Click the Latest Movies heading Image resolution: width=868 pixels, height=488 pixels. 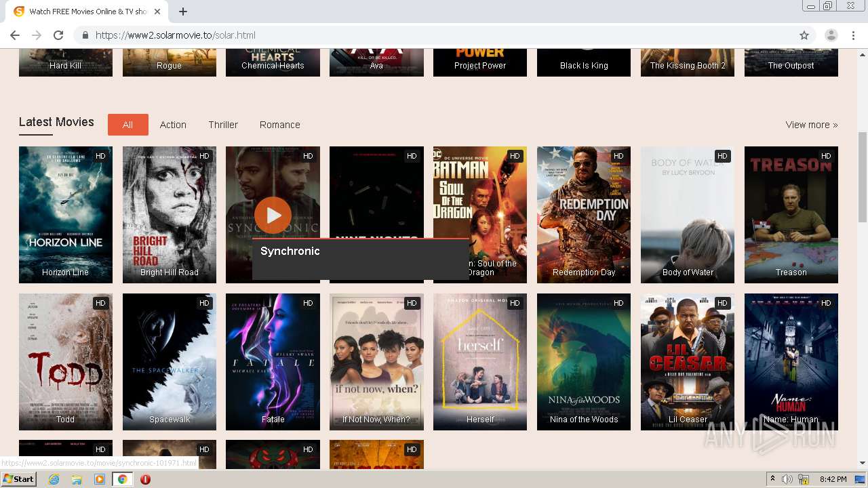[56, 122]
